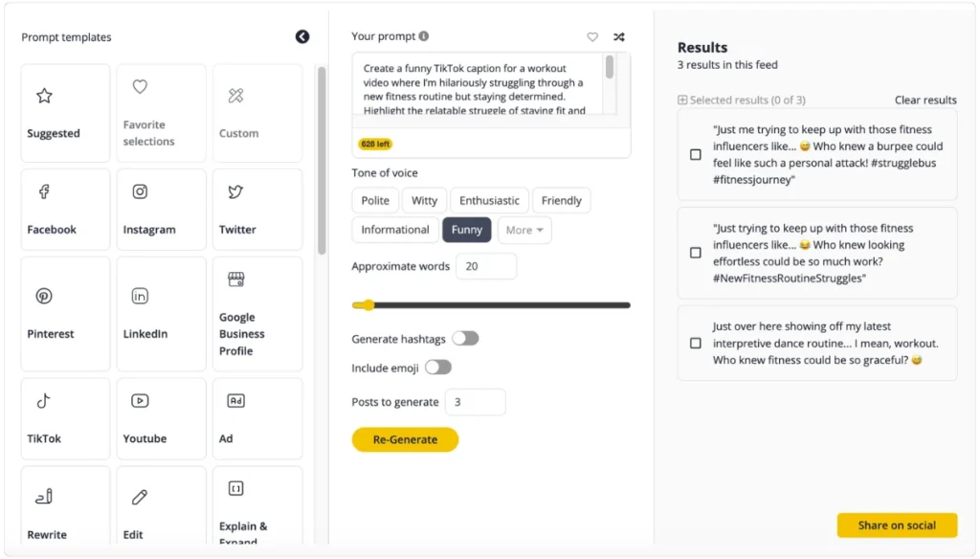
Task: Click the prompt info icon
Action: tap(424, 36)
